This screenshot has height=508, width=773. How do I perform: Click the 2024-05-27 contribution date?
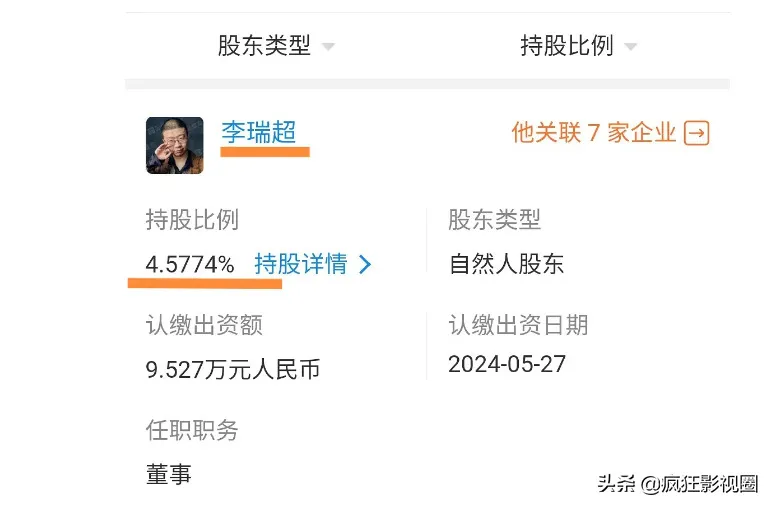[507, 364]
